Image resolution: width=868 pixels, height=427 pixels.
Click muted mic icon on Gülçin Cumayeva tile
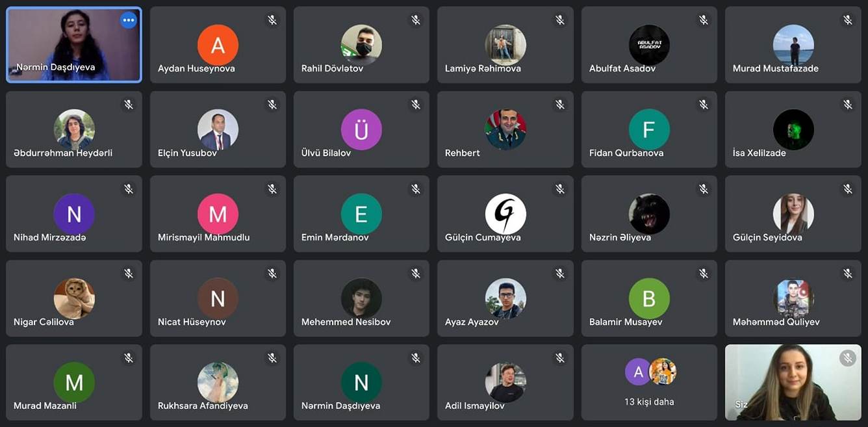(560, 189)
